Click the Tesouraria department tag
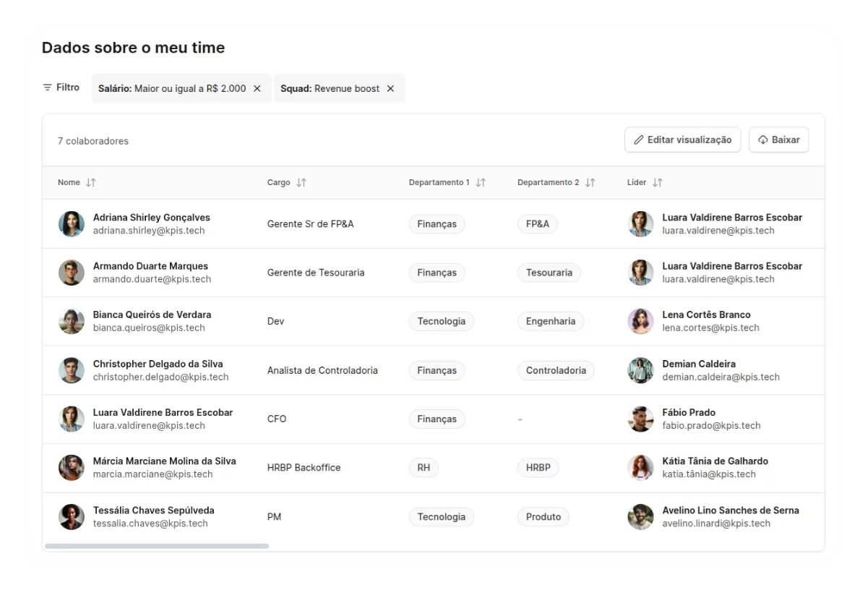Screen dimensions: 868x590 click(x=549, y=273)
